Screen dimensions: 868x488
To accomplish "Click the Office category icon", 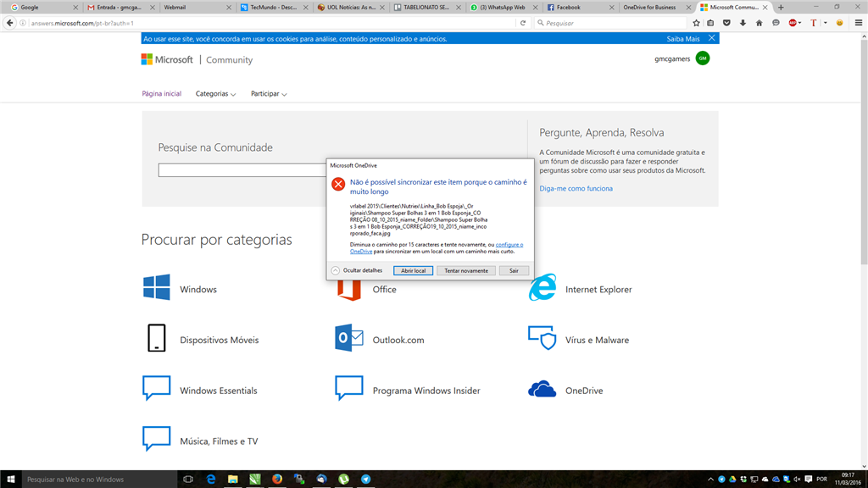I will point(348,291).
